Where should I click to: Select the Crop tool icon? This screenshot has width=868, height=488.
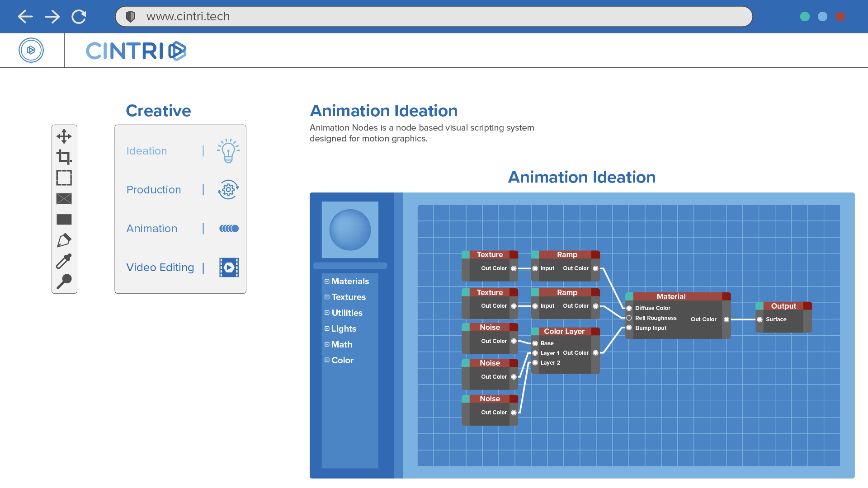64,157
